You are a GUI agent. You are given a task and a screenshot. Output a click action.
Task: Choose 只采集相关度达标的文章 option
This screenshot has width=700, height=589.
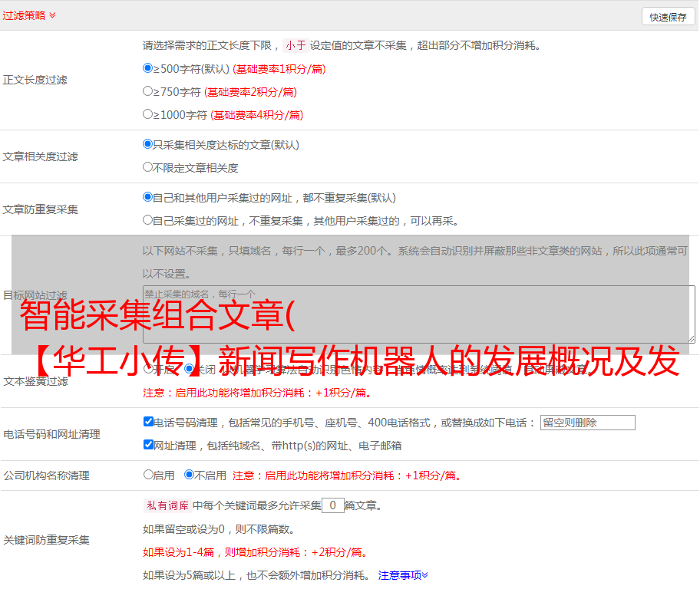[x=147, y=144]
